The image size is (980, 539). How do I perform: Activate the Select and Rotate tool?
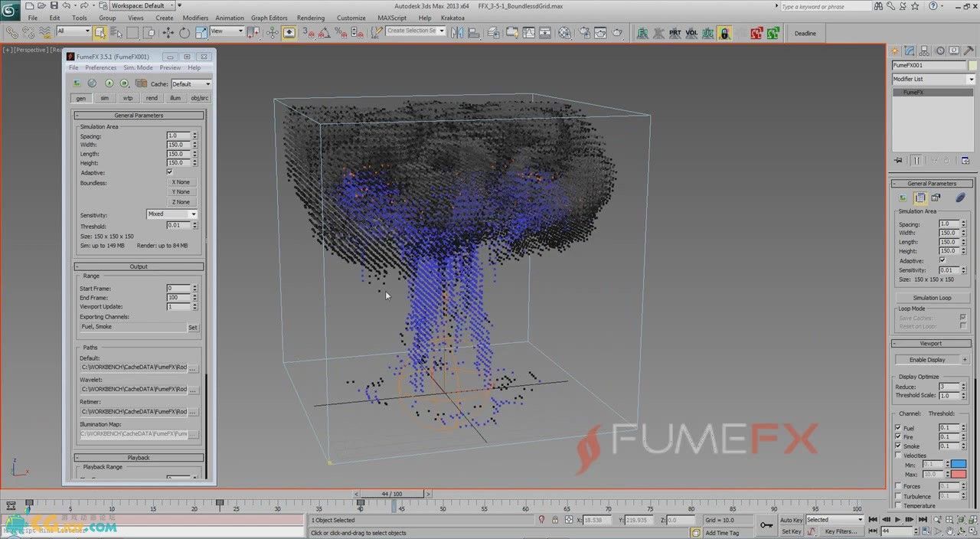(x=185, y=33)
